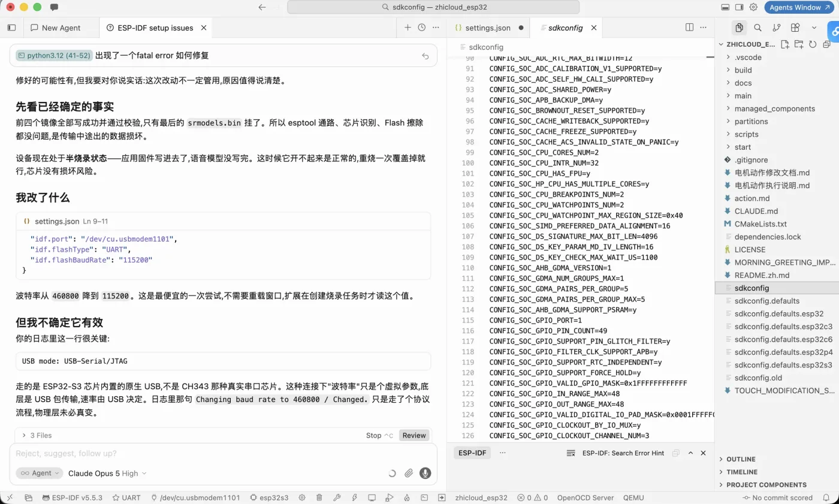The width and height of the screenshot is (839, 504).
Task: Toggle the bottom panel layout icon
Action: pos(725,7)
